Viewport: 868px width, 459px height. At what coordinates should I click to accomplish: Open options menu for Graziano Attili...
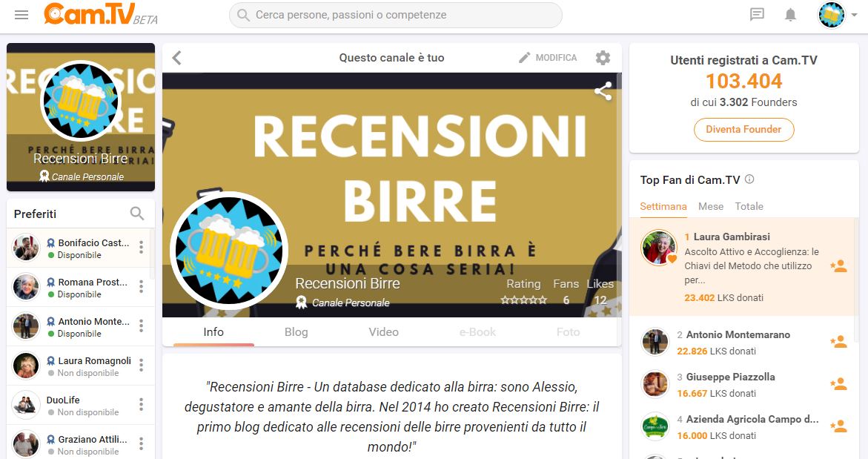click(x=141, y=444)
